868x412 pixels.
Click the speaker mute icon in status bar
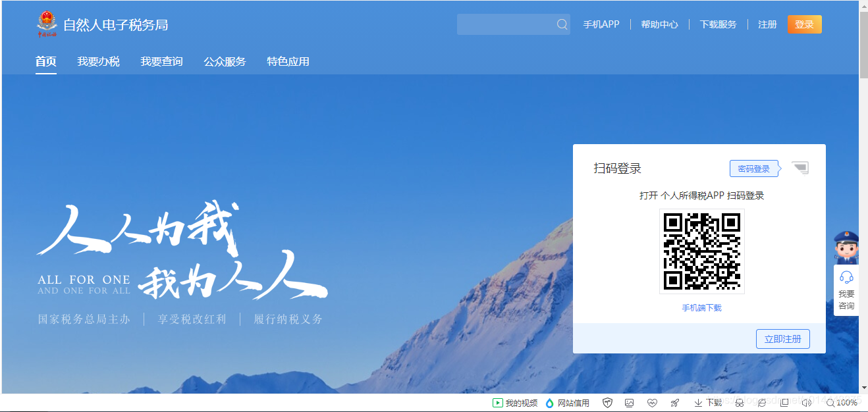coord(807,403)
